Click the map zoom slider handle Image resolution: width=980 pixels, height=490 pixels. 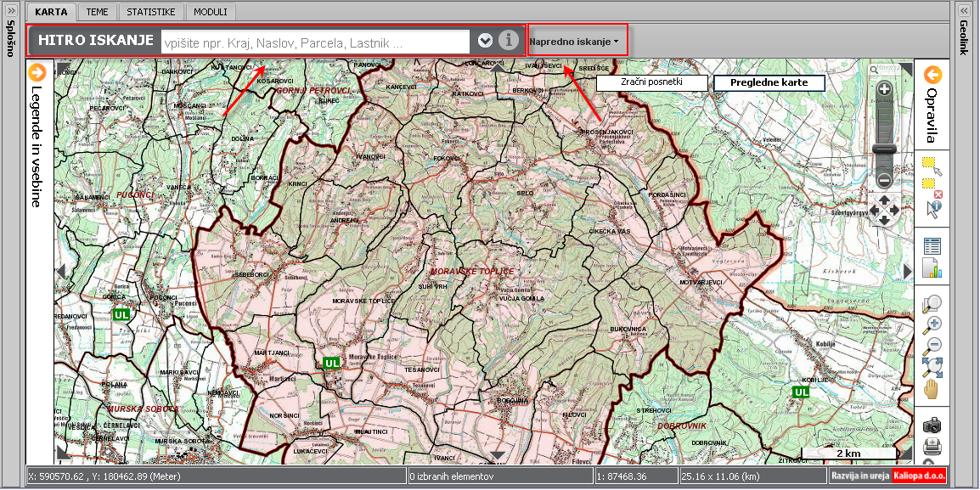884,149
